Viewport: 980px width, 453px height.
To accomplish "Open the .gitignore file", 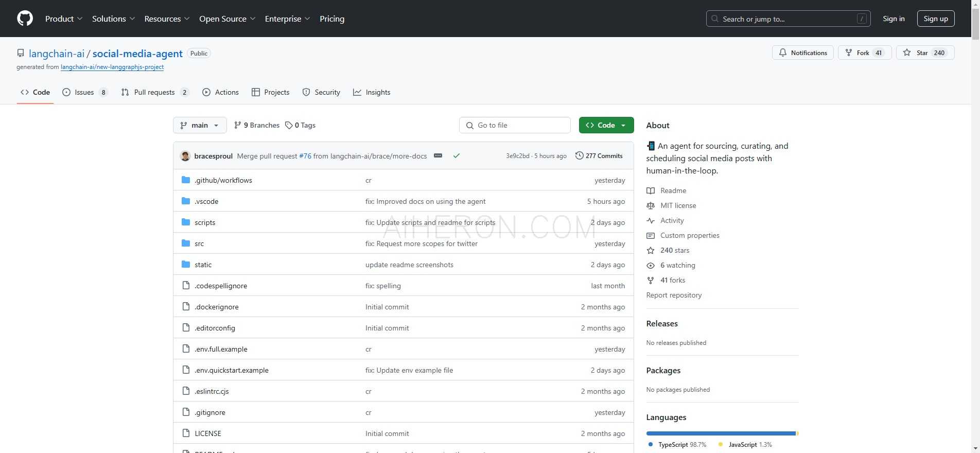I will tap(210, 412).
